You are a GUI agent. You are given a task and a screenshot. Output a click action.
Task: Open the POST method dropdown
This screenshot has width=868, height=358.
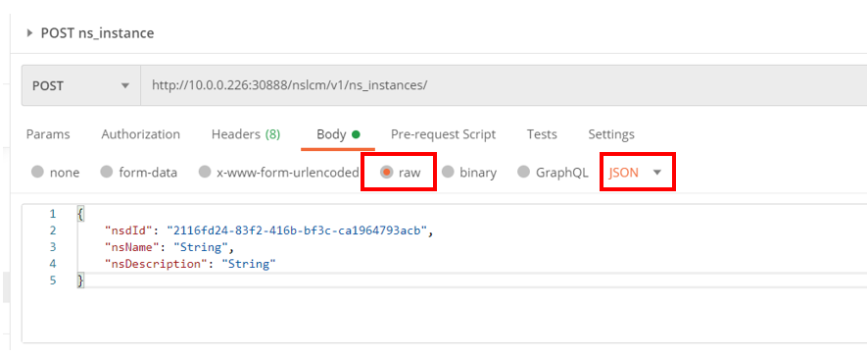(x=80, y=85)
